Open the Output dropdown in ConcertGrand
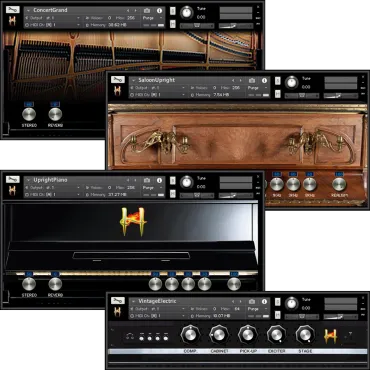 [53, 18]
